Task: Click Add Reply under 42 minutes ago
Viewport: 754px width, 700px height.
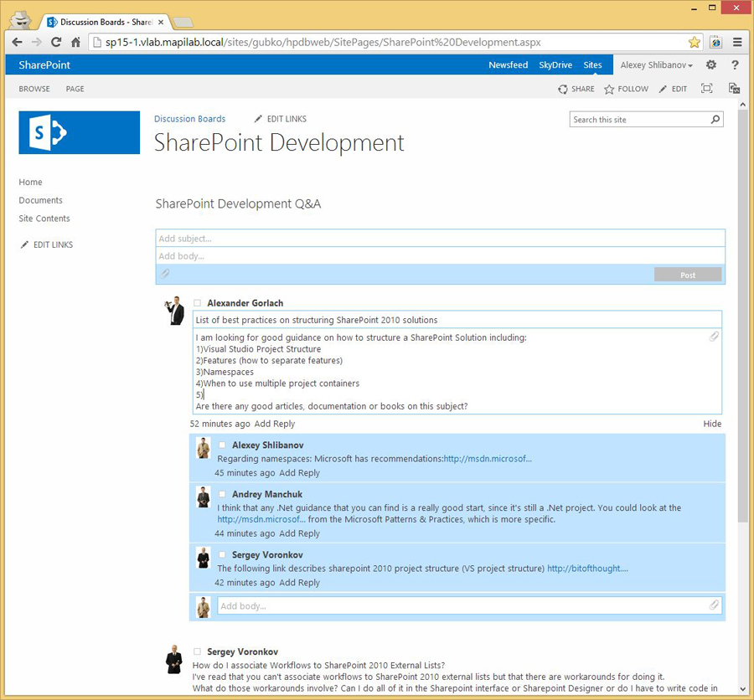Action: click(300, 582)
